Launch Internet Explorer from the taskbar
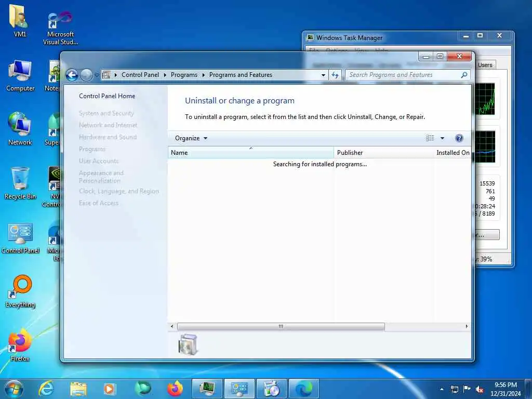Viewport: 532px width, 399px height. point(46,389)
